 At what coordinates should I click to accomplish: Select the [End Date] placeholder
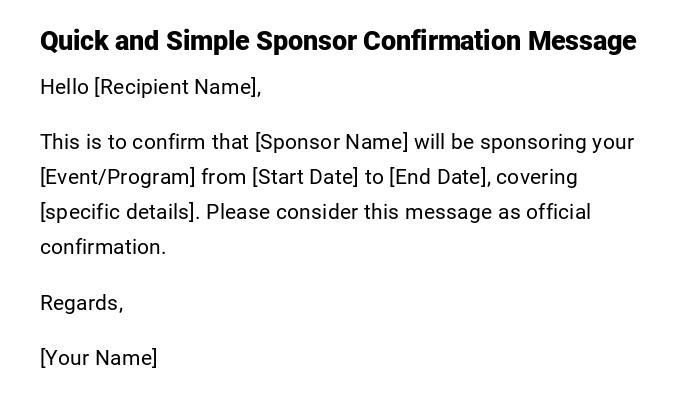[x=439, y=177]
